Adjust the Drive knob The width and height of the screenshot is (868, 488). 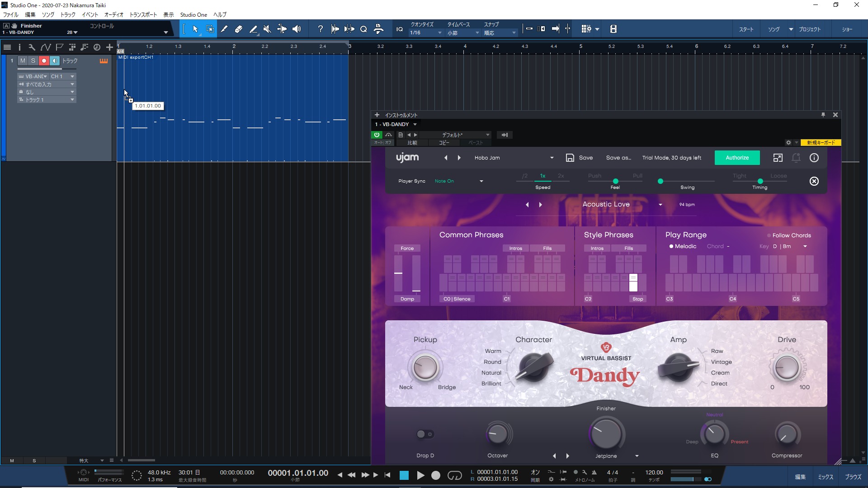tap(787, 367)
